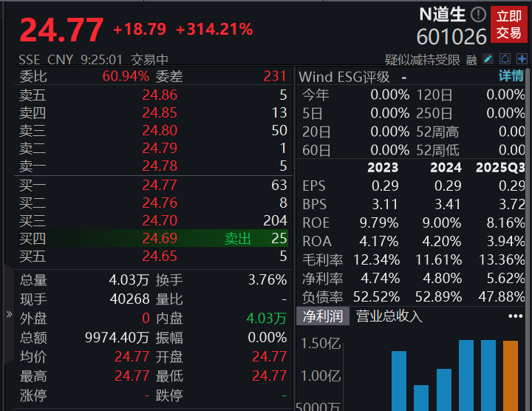The width and height of the screenshot is (532, 411).
Task: Click the large price 24.77 header
Action: [61, 30]
